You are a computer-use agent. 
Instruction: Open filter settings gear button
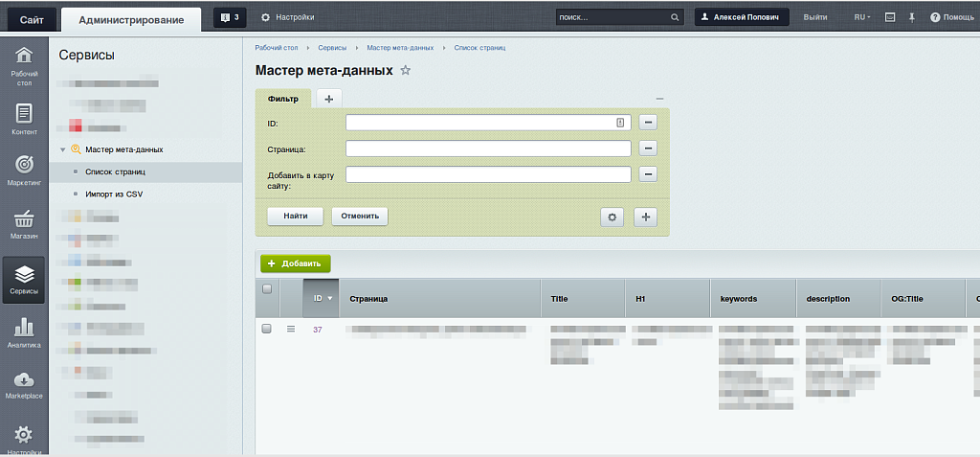tap(612, 217)
